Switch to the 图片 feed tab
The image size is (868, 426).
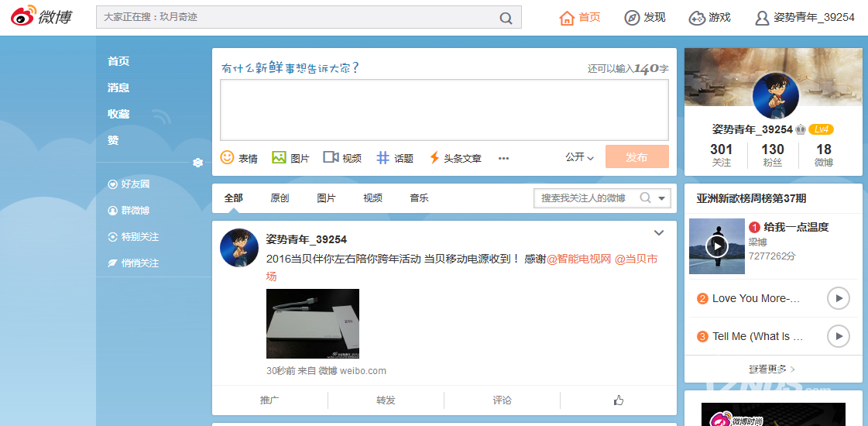(326, 198)
